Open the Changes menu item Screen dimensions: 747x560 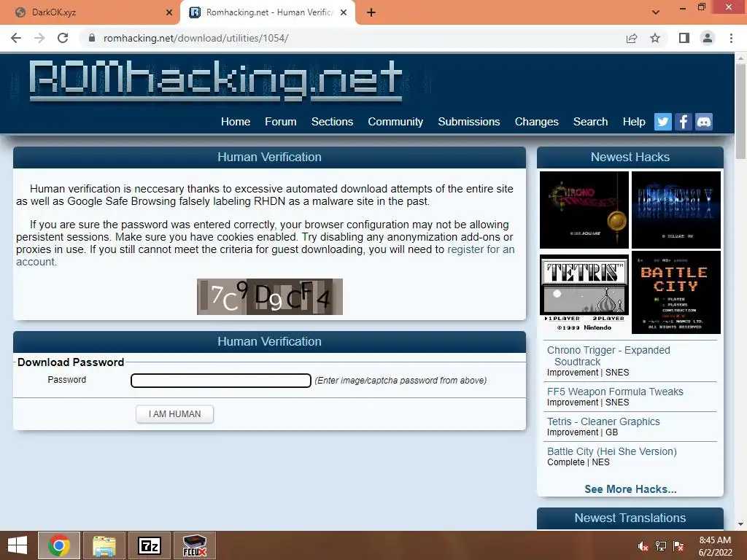coord(536,122)
